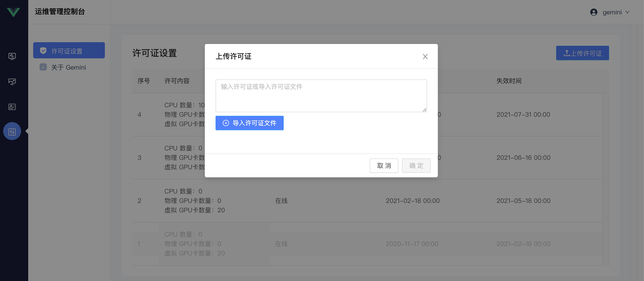Click the textarea resize handle corner
The image size is (644, 281).
point(424,110)
